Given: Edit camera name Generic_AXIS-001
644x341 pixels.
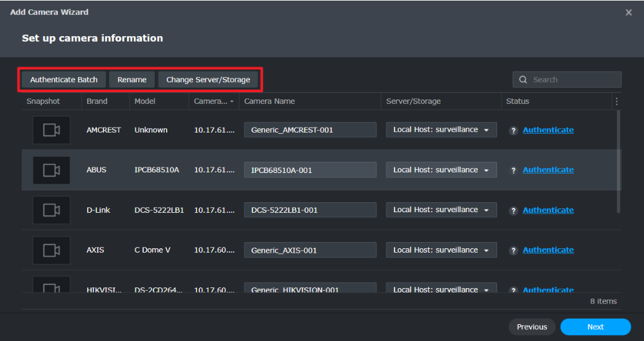Looking at the screenshot, I should (x=310, y=250).
